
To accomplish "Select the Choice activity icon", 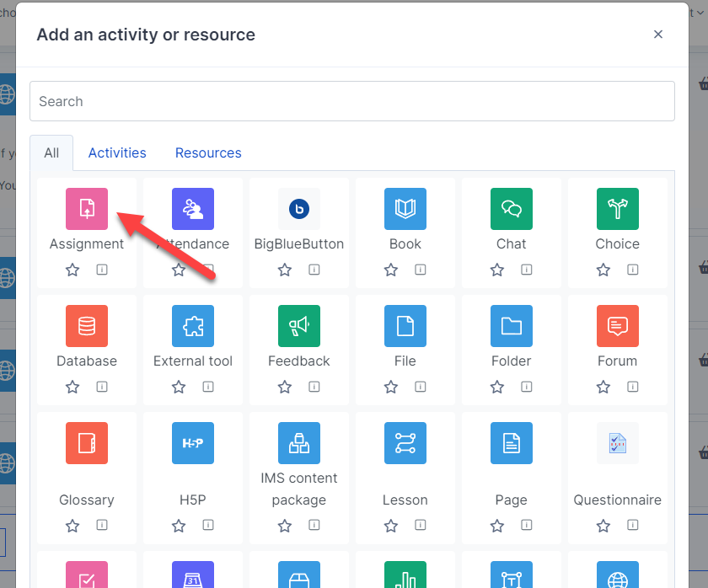I will [x=618, y=209].
